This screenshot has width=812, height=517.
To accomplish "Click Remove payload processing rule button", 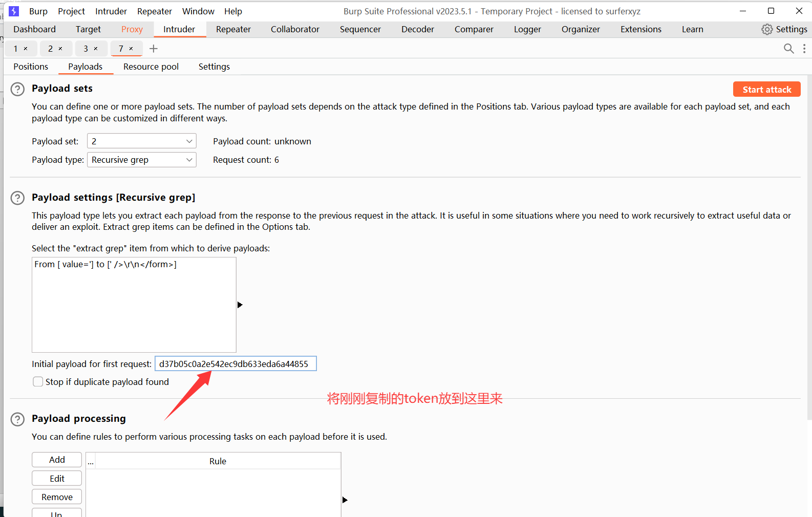I will 57,497.
